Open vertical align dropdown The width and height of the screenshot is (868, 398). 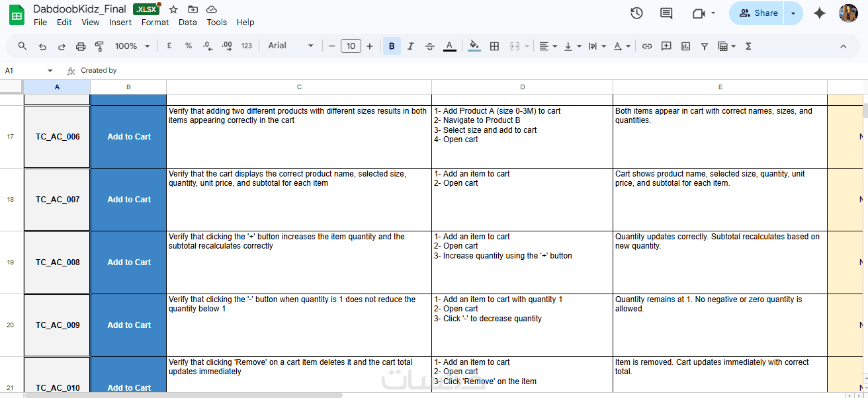572,46
